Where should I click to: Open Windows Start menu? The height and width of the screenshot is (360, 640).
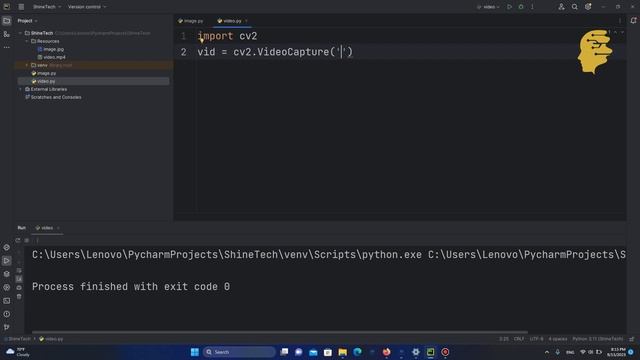pyautogui.click(x=195, y=352)
